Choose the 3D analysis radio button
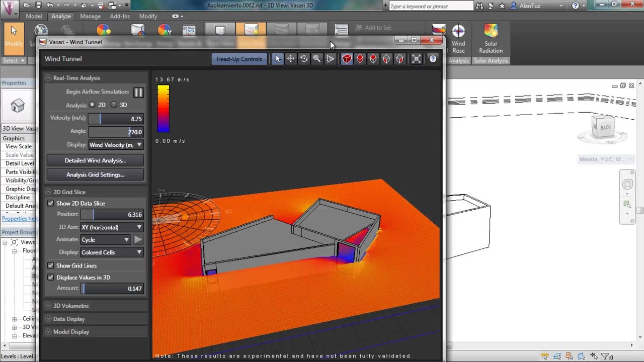The width and height of the screenshot is (644, 362). 114,105
